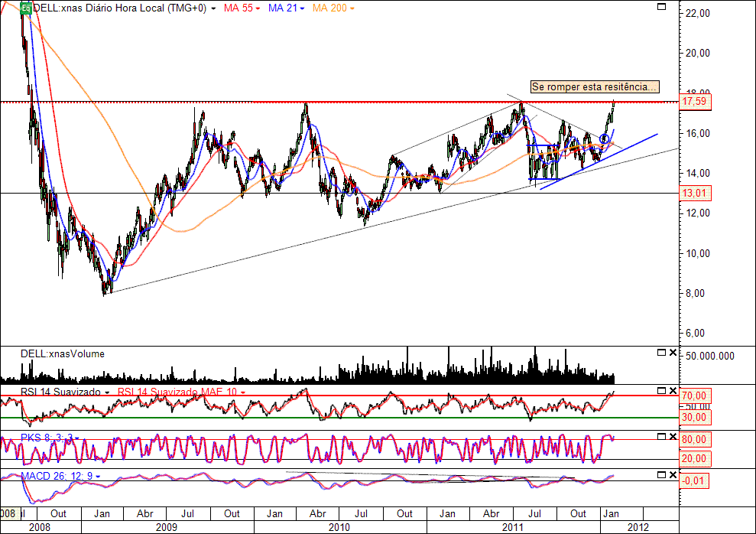The height and width of the screenshot is (534, 756).
Task: Click the PKS 20,00 level label
Action: point(694,459)
